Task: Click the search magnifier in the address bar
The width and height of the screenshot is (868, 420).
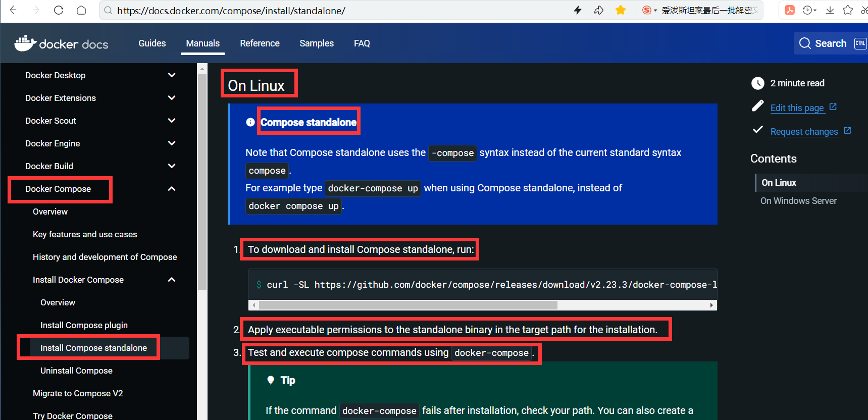Action: point(108,10)
